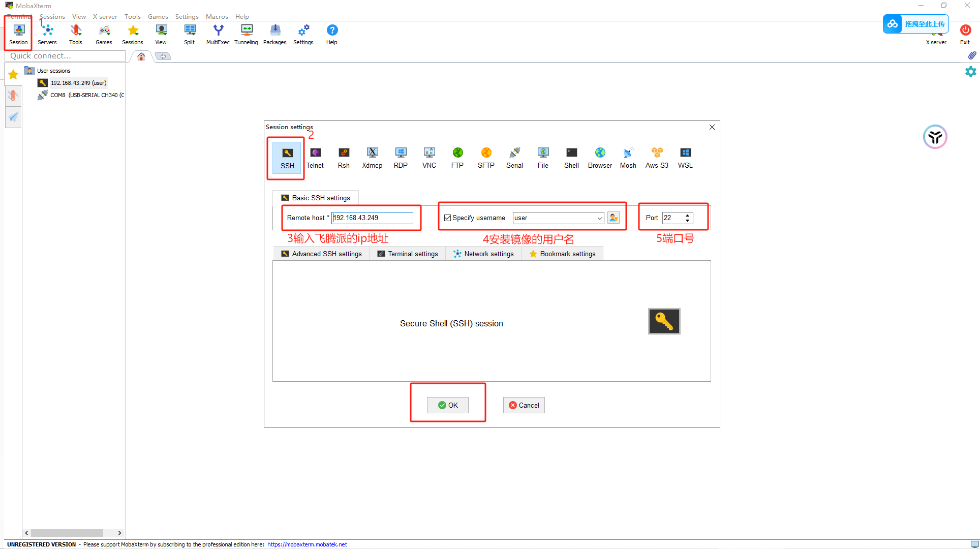Click the Cancel button
980x549 pixels.
[x=524, y=405]
